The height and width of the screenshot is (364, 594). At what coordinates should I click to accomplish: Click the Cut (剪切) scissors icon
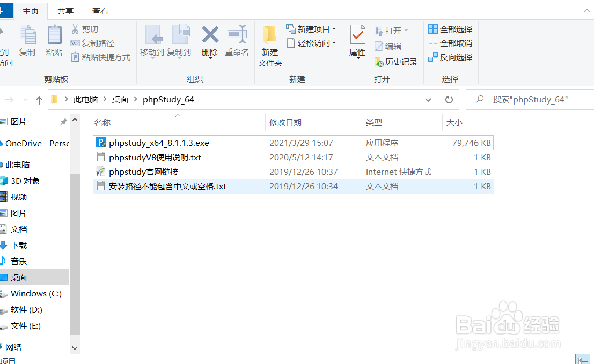[75, 29]
